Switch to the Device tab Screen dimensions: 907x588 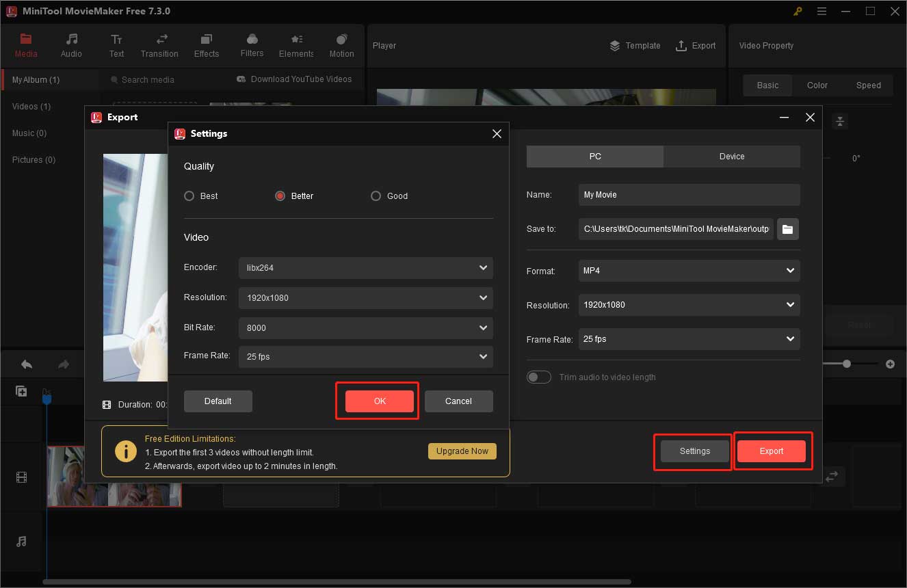pyautogui.click(x=732, y=157)
